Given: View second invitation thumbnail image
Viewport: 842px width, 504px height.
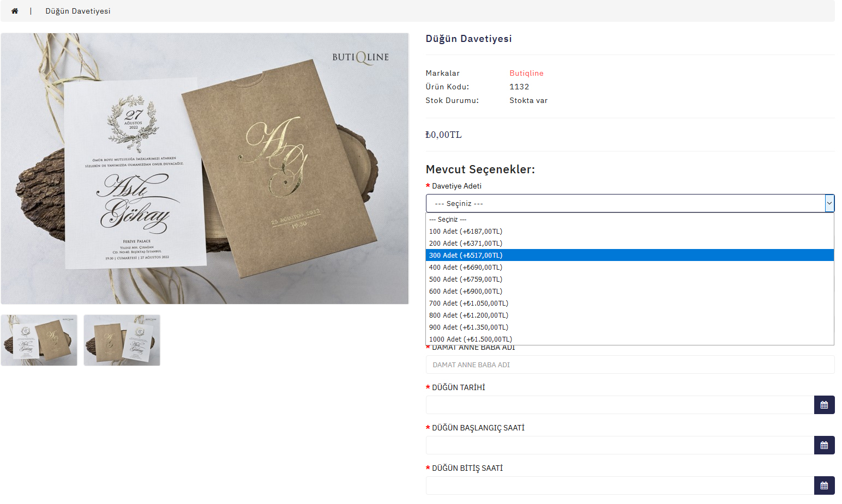Looking at the screenshot, I should [x=122, y=340].
